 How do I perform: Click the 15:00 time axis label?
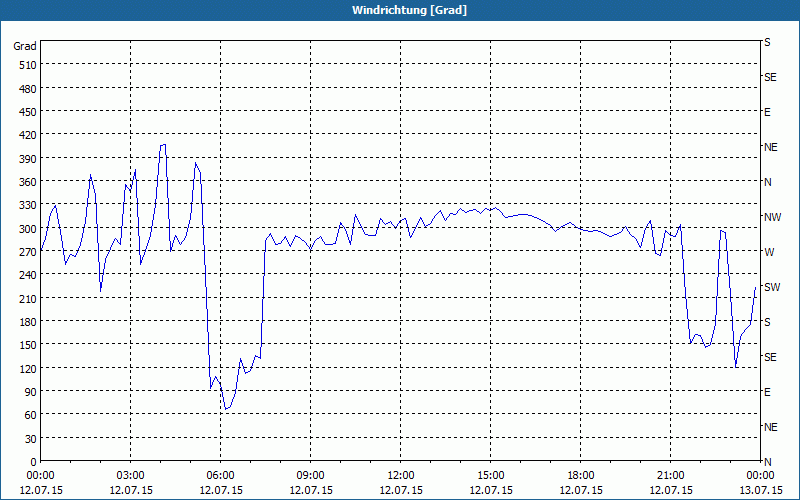[490, 476]
